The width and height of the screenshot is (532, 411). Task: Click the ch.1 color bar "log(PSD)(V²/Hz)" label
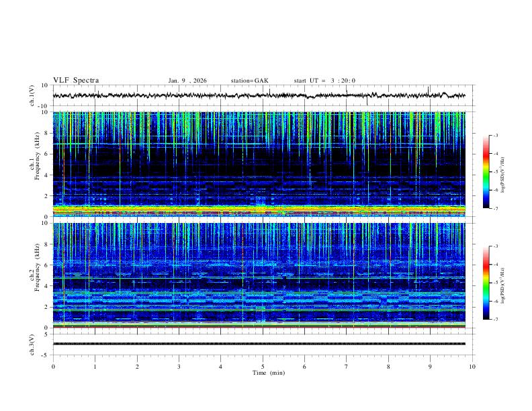(503, 175)
